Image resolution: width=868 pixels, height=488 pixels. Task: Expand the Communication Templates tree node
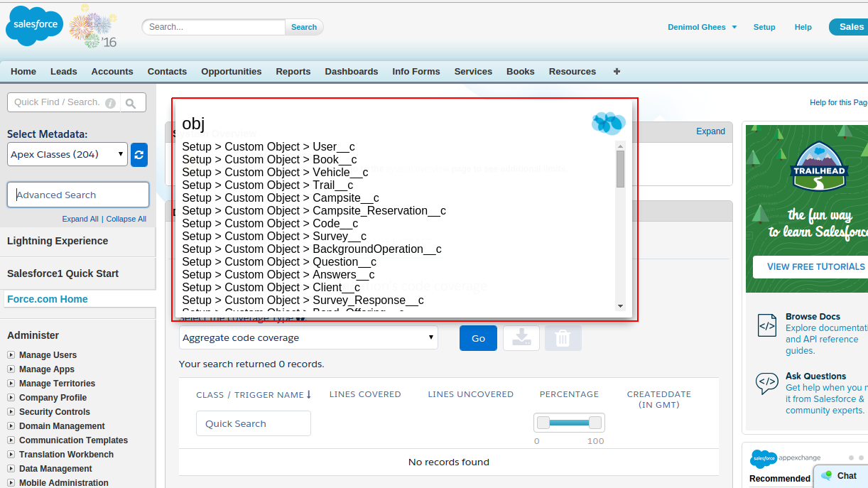coord(11,440)
